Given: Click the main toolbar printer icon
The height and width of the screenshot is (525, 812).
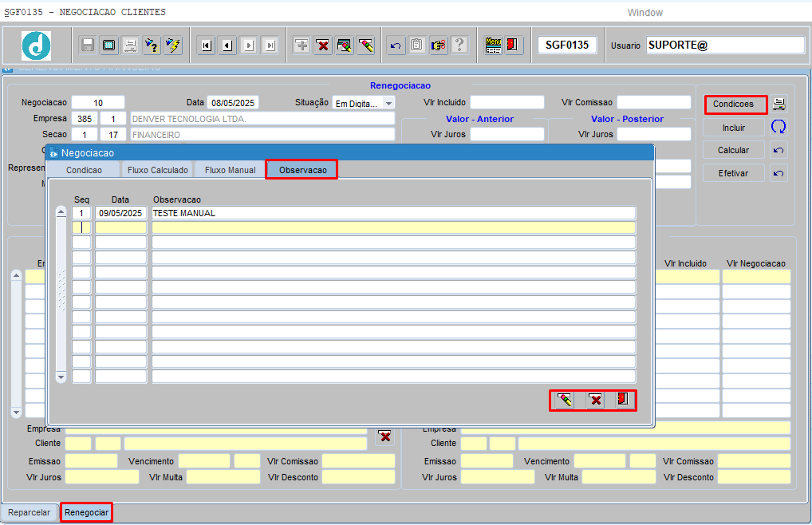Looking at the screenshot, I should click(130, 45).
